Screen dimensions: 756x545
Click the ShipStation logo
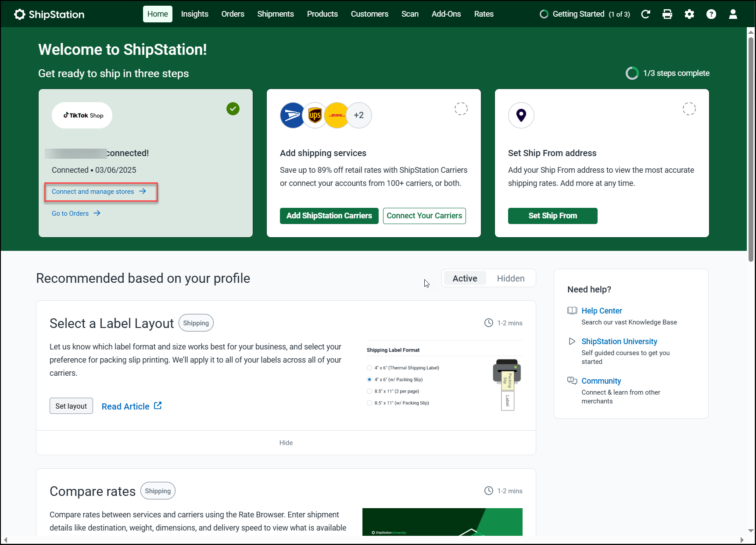click(x=49, y=14)
